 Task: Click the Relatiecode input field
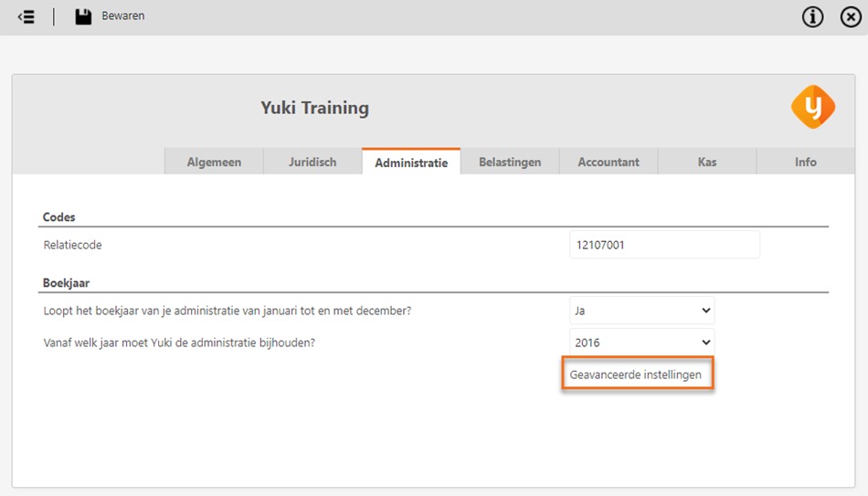(664, 245)
